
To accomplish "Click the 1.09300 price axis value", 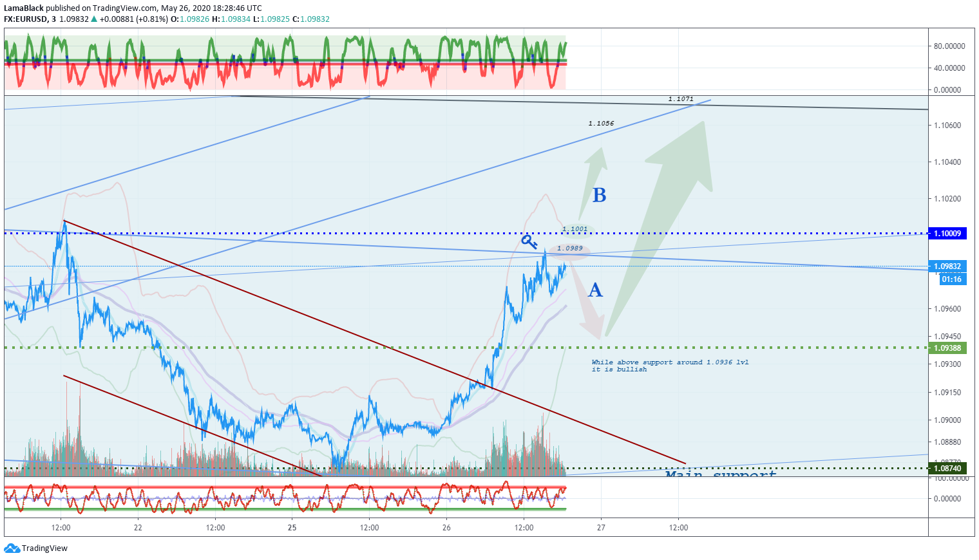I will 947,364.
